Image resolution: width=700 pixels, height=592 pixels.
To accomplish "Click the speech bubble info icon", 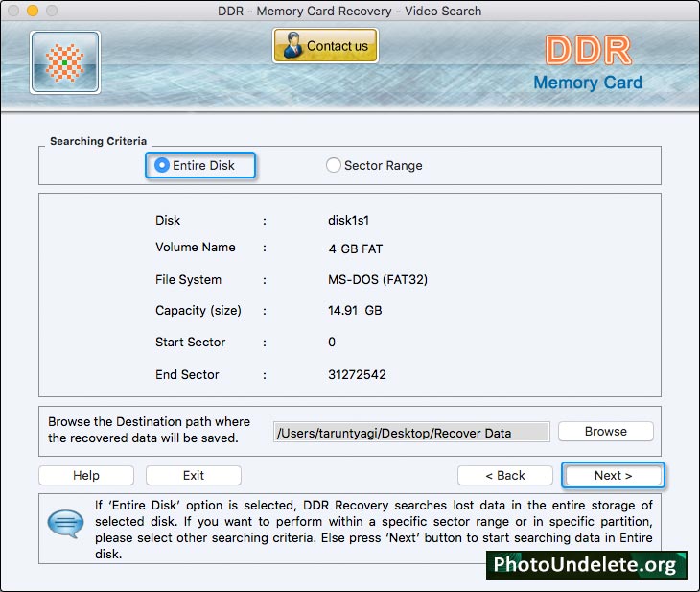I will click(x=65, y=523).
